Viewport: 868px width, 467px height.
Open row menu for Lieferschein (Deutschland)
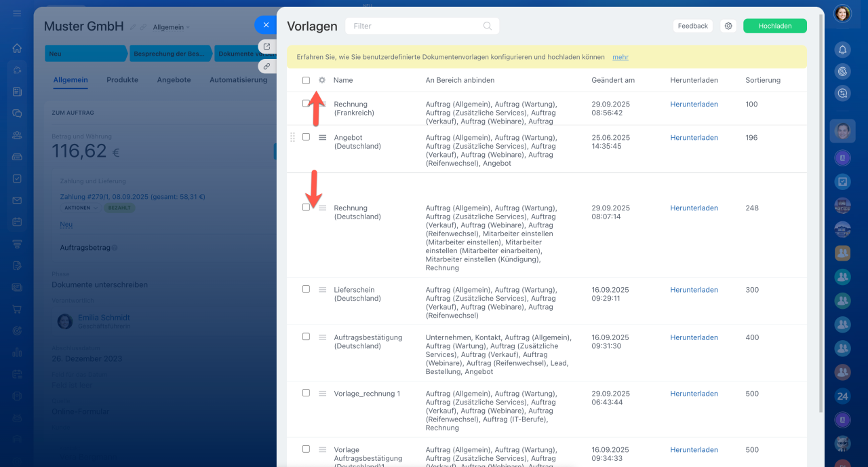(x=322, y=289)
